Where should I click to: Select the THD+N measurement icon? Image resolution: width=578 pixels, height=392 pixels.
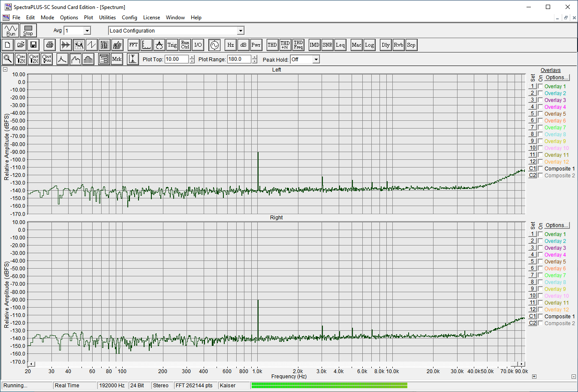(285, 45)
